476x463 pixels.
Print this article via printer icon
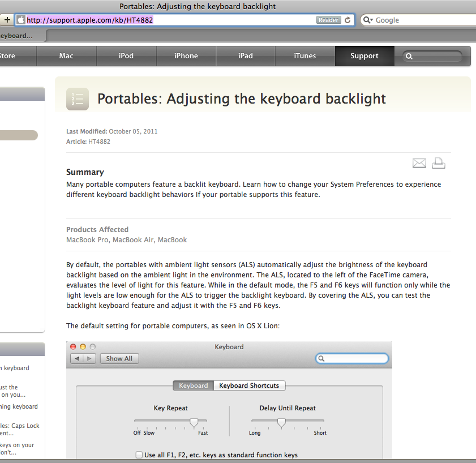point(438,163)
